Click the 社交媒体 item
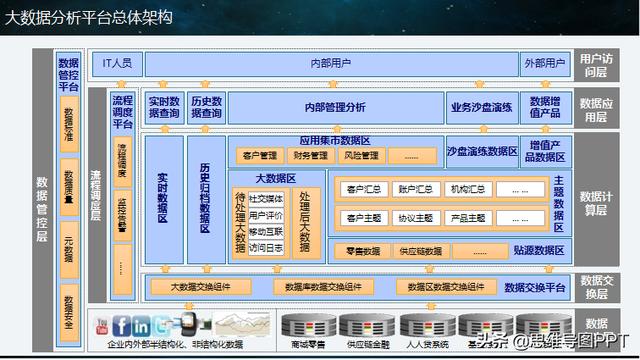The width and height of the screenshot is (640, 360). point(266,199)
